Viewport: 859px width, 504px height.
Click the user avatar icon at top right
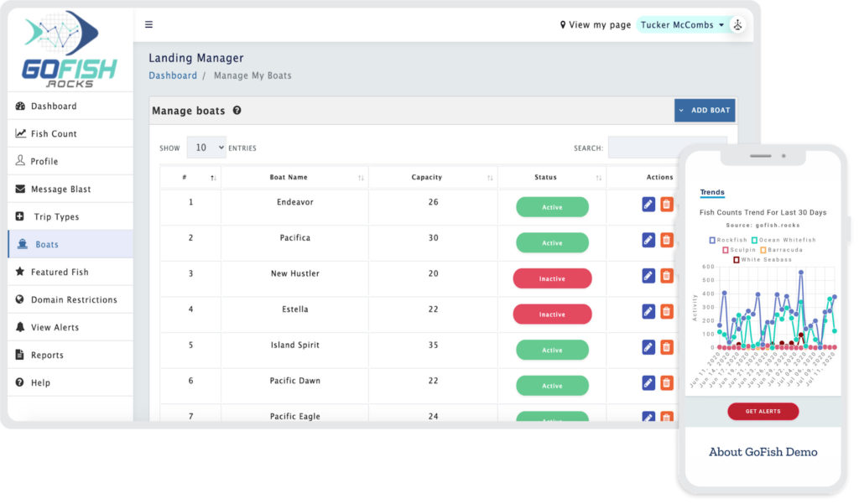[x=737, y=25]
